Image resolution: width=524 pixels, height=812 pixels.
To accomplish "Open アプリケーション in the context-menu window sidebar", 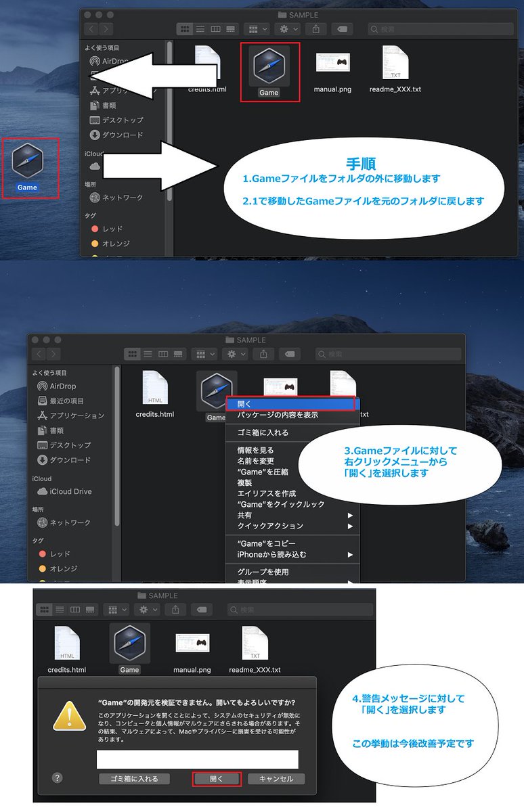I will click(70, 415).
